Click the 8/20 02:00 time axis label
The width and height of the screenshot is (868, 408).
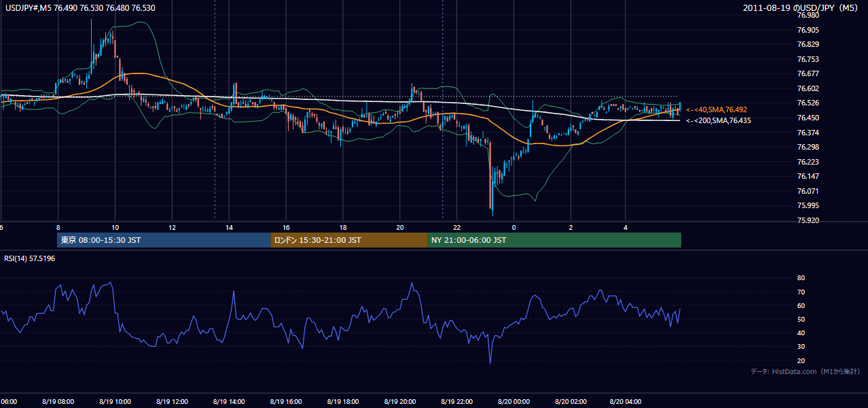571,402
